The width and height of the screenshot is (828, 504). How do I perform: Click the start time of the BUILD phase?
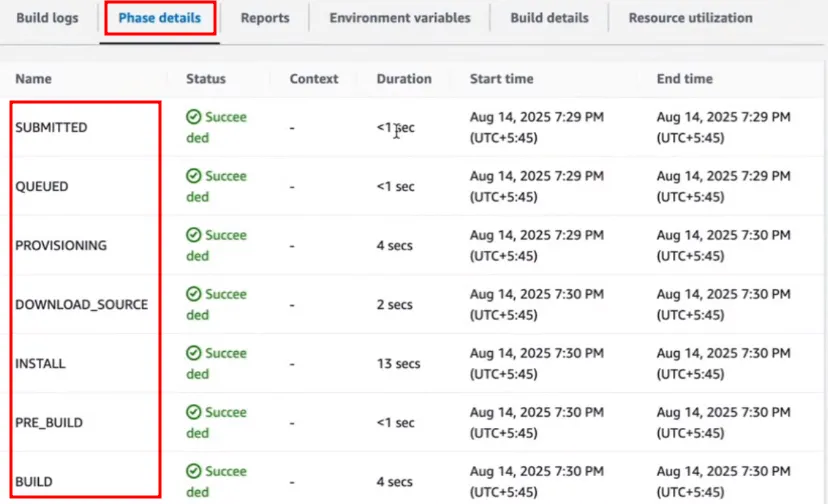pos(537,482)
